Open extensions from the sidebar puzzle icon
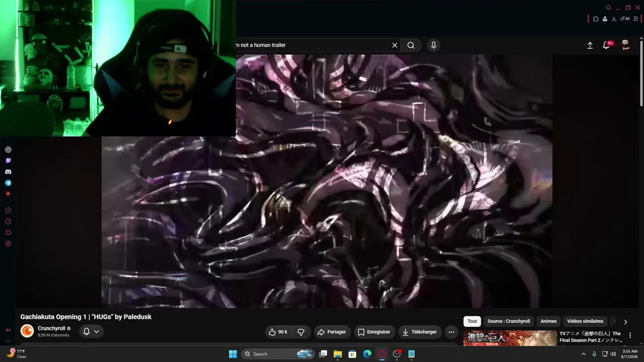 [x=8, y=233]
